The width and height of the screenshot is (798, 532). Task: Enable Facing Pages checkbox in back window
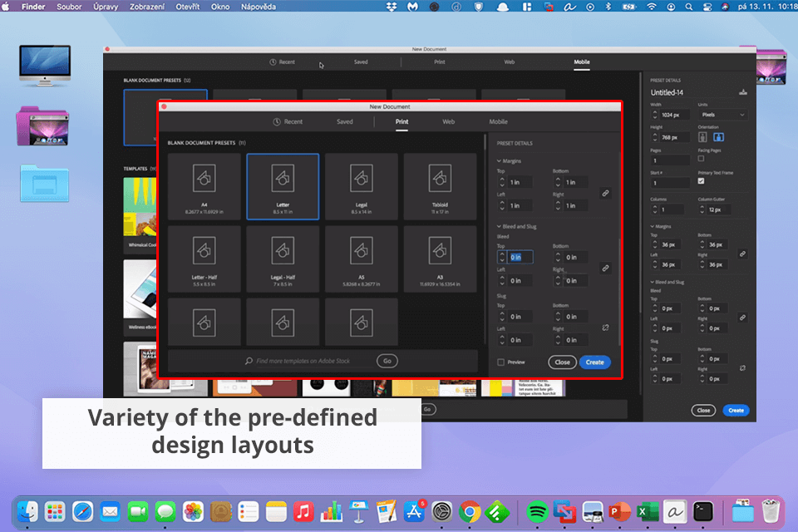point(701,159)
